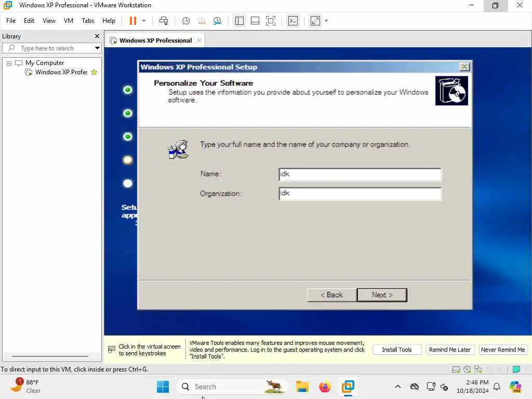Open the weather widget showing 88°F

pyautogui.click(x=26, y=387)
